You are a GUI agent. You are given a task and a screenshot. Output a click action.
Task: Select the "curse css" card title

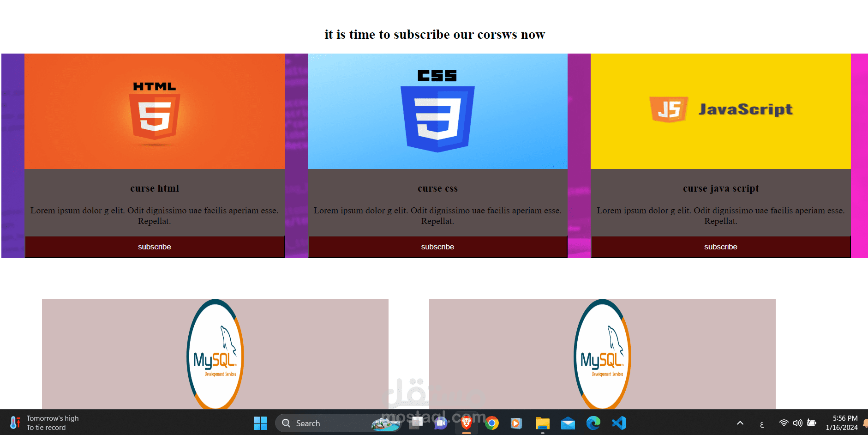[437, 188]
